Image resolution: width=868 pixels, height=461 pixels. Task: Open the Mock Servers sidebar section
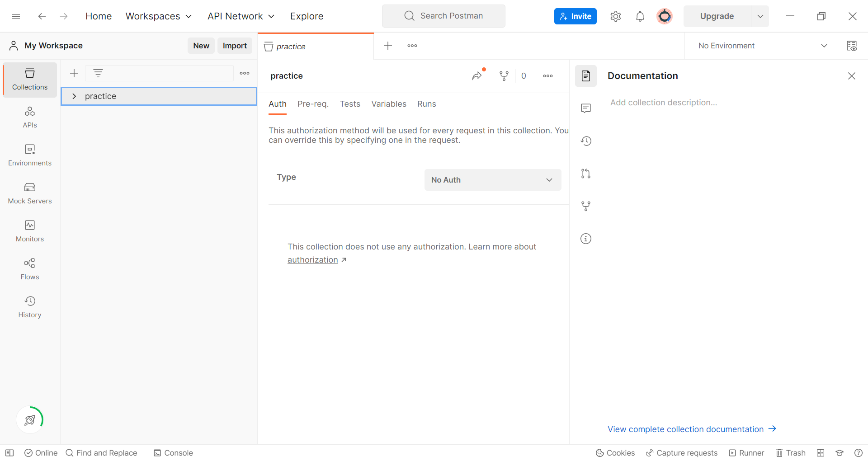30,193
